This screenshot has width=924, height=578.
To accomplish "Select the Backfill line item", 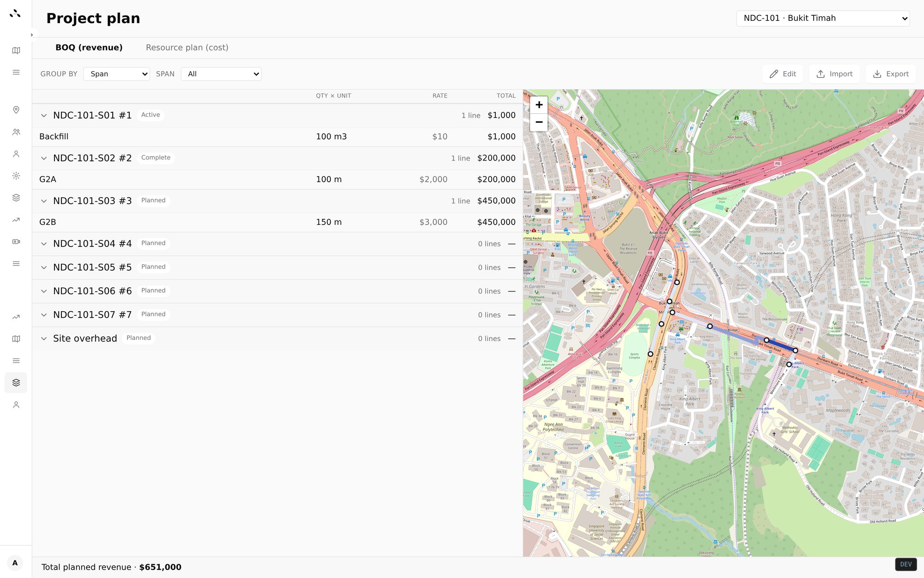I will (277, 136).
